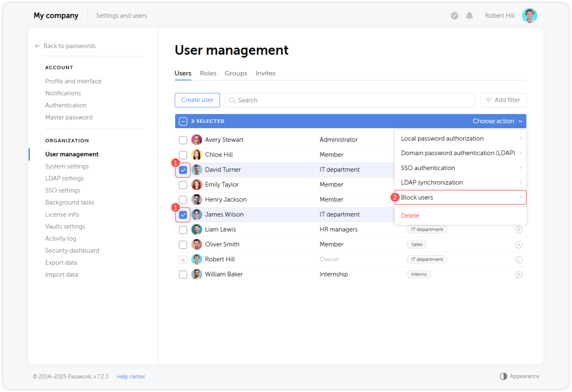
Task: Collapse the Choose action dropdown
Action: pyautogui.click(x=497, y=121)
